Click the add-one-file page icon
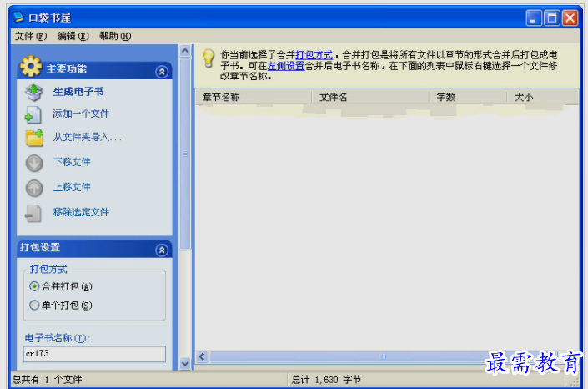This screenshot has height=389, width=588. (x=33, y=115)
